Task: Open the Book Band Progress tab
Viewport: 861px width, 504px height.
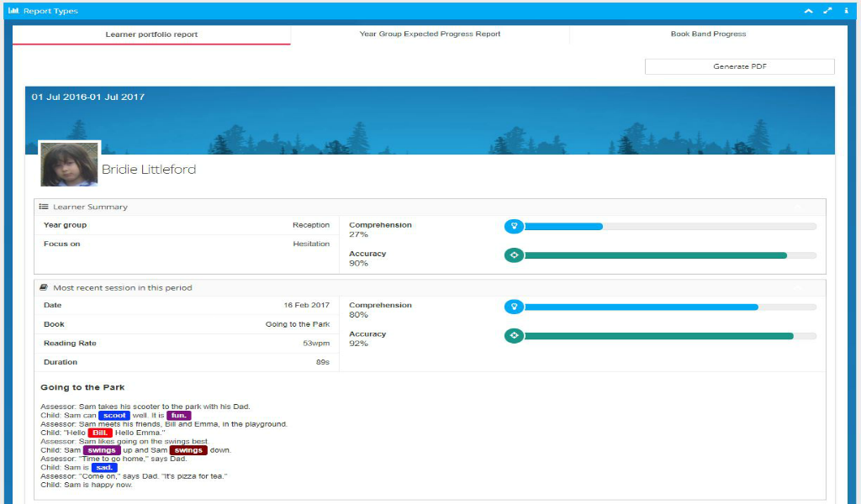Action: [708, 34]
